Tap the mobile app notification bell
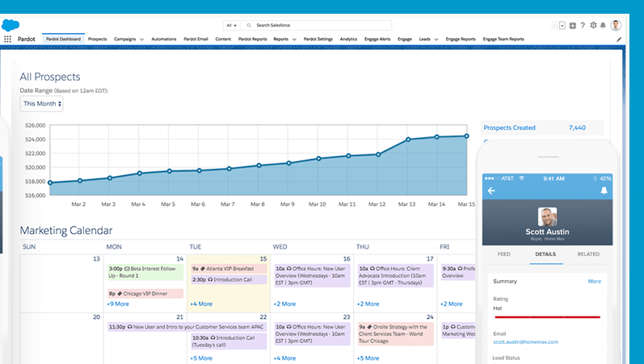Screen dimensions: 644x364 [x=604, y=190]
